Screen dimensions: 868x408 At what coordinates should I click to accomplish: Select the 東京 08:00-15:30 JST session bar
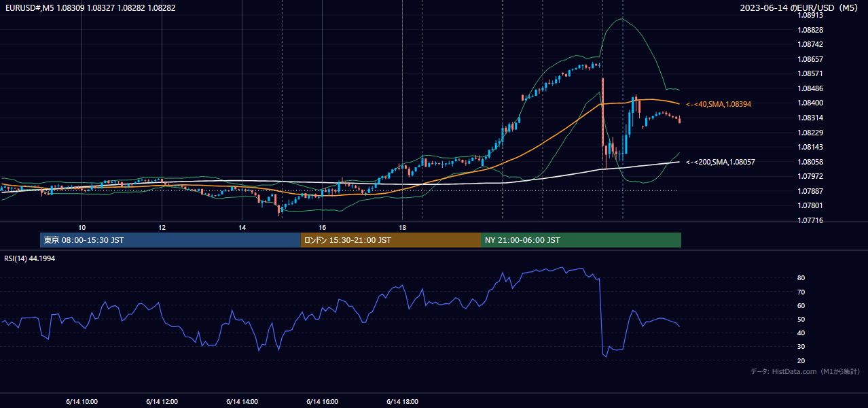[170, 240]
